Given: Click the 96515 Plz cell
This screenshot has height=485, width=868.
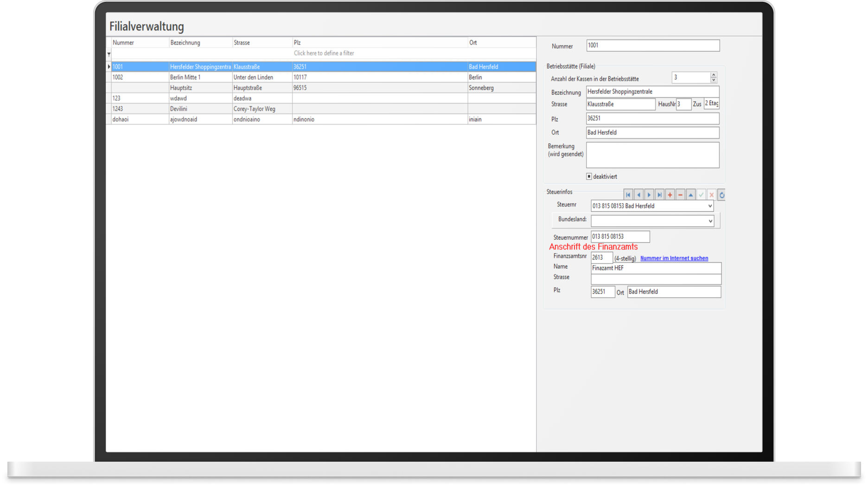Looking at the screenshot, I should pos(380,88).
